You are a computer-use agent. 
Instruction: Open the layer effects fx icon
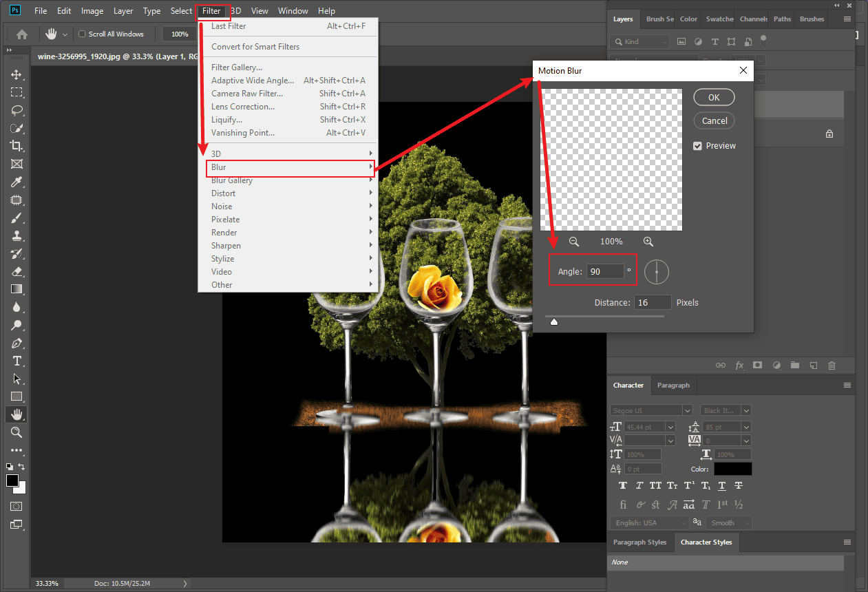click(739, 365)
